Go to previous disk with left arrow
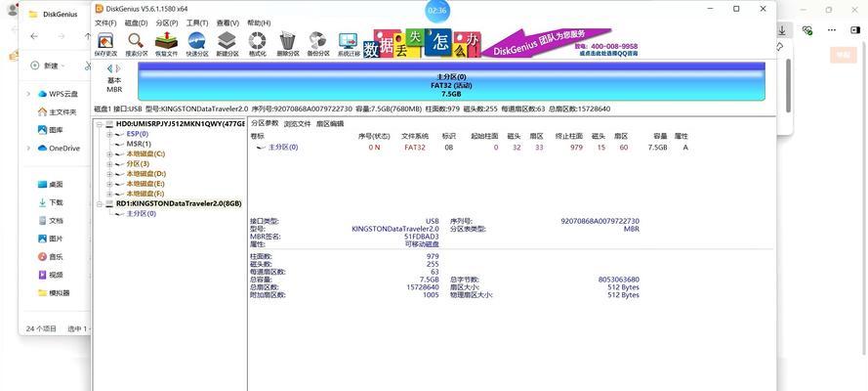The height and width of the screenshot is (391, 868). [x=109, y=68]
